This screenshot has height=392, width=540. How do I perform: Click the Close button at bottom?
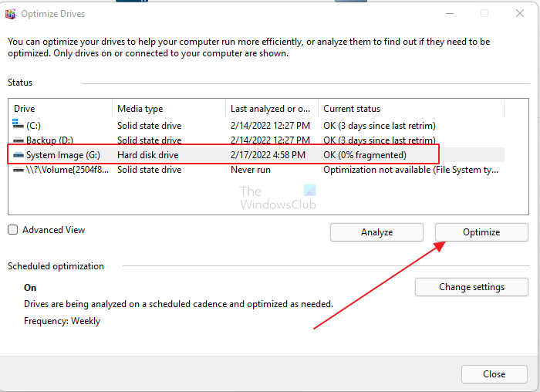tap(494, 373)
